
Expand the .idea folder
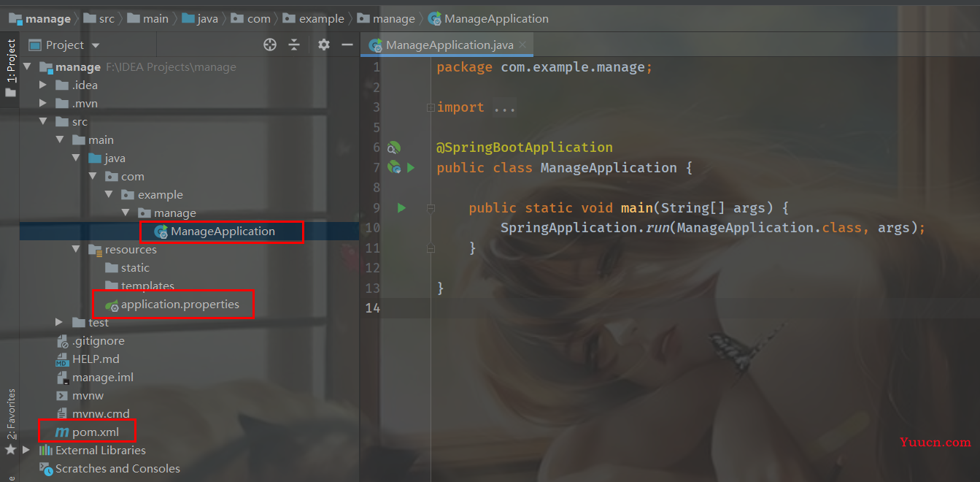click(x=44, y=85)
